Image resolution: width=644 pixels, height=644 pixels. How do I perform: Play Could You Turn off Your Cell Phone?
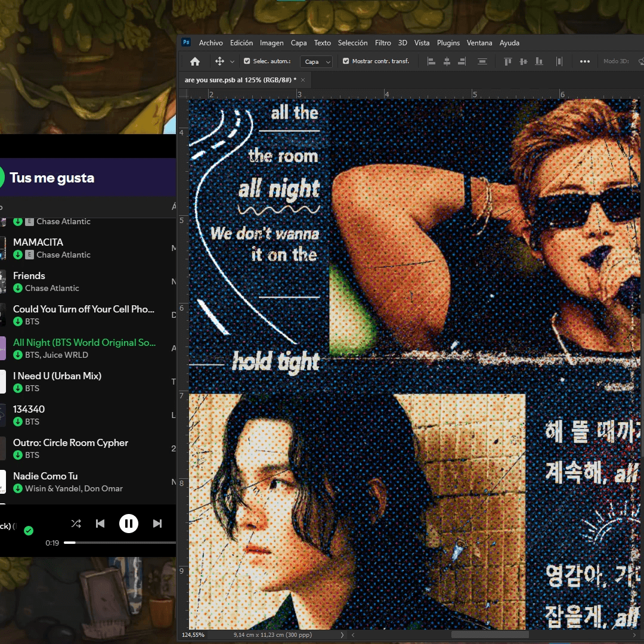pyautogui.click(x=84, y=309)
